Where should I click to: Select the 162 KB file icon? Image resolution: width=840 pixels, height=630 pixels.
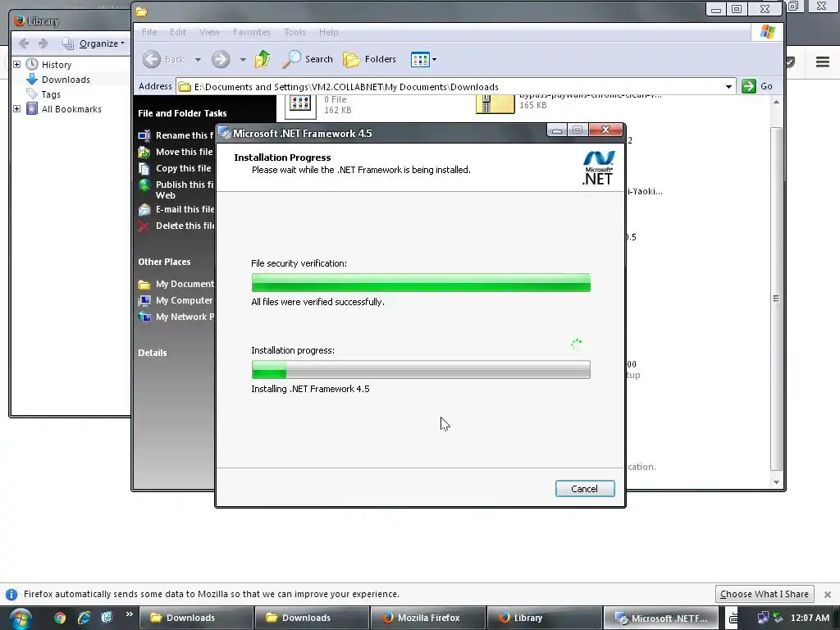[x=300, y=104]
